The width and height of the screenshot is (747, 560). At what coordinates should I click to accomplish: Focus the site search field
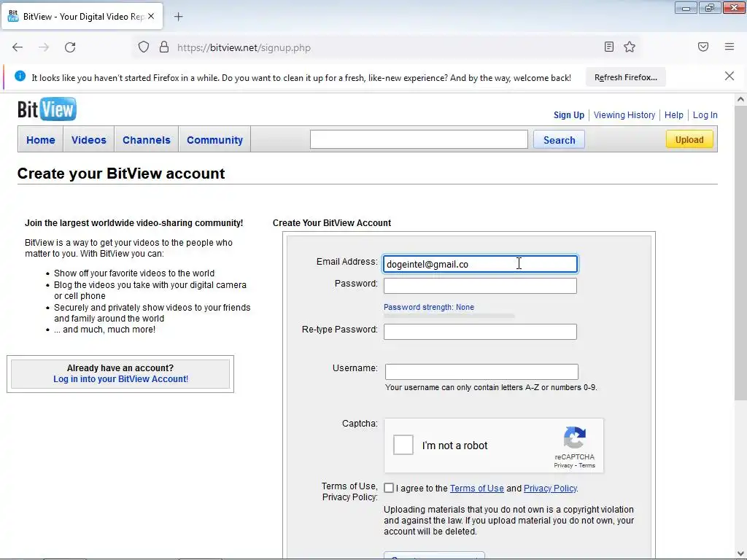click(419, 139)
